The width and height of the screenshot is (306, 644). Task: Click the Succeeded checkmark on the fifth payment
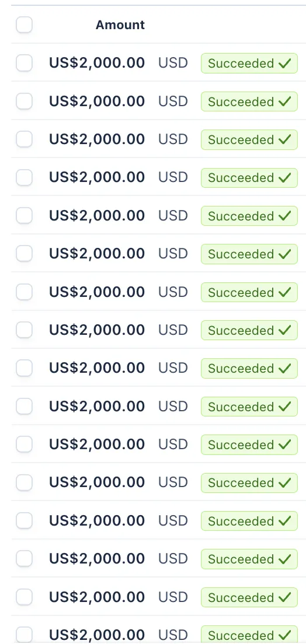pos(284,216)
